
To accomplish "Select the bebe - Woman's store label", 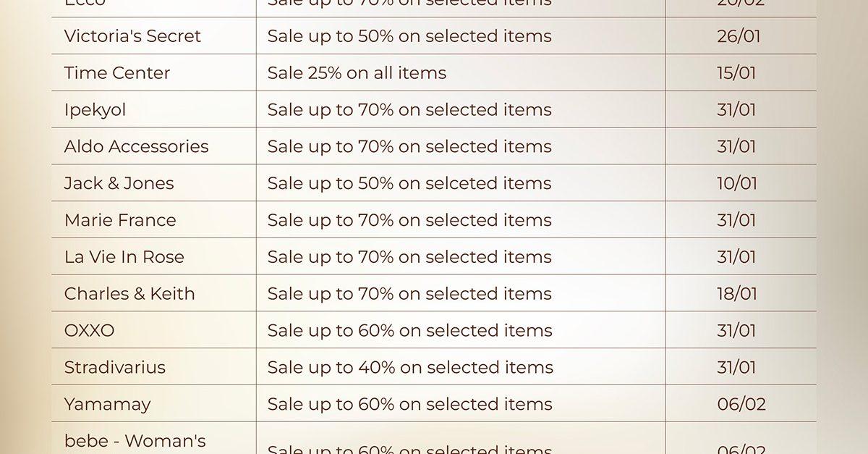I will pyautogui.click(x=135, y=440).
